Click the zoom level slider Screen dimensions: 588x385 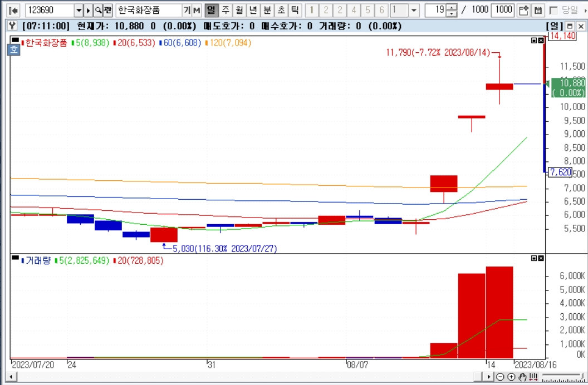click(x=563, y=378)
